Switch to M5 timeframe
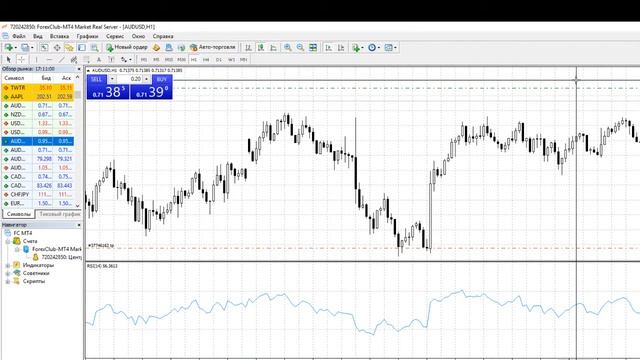 (x=156, y=60)
